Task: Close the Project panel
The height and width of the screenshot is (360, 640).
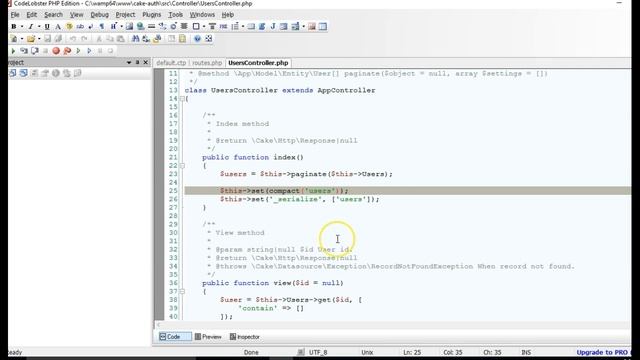Action: [146, 62]
